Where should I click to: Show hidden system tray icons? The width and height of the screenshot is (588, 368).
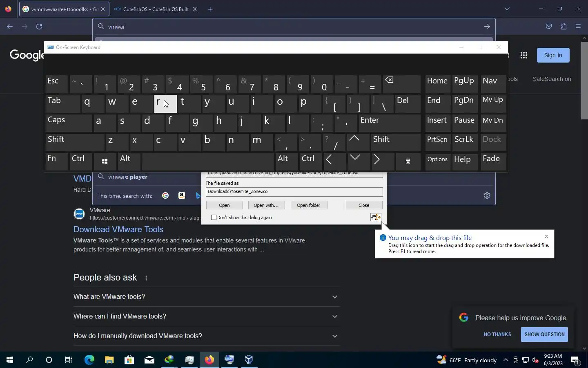point(506,360)
